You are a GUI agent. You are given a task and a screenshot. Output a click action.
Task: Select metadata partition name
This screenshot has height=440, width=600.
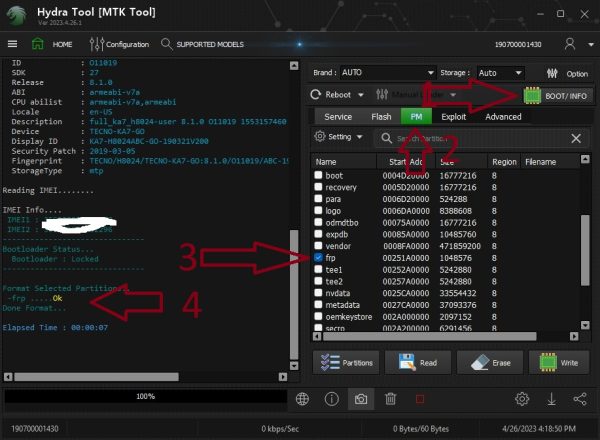(x=342, y=305)
